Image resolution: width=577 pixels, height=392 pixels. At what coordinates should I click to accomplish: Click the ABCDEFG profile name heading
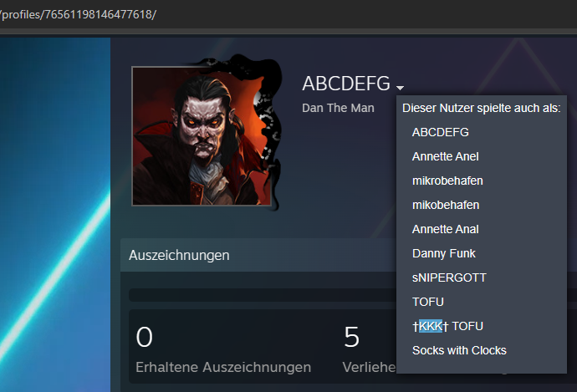pyautogui.click(x=346, y=84)
